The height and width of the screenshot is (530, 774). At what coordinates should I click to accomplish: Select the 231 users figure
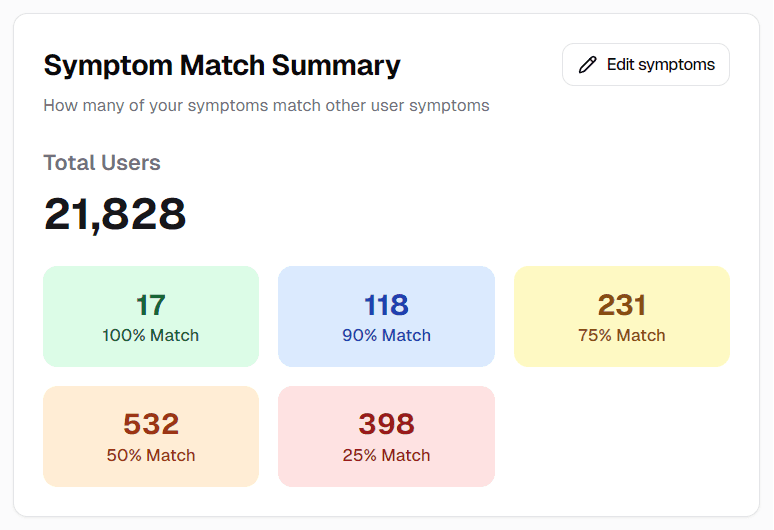click(x=622, y=305)
